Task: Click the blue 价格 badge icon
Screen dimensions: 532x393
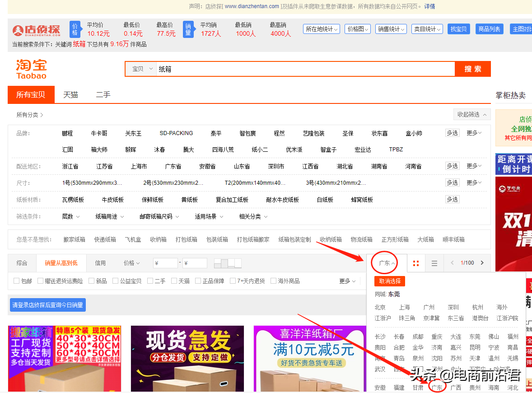Action: click(75, 30)
